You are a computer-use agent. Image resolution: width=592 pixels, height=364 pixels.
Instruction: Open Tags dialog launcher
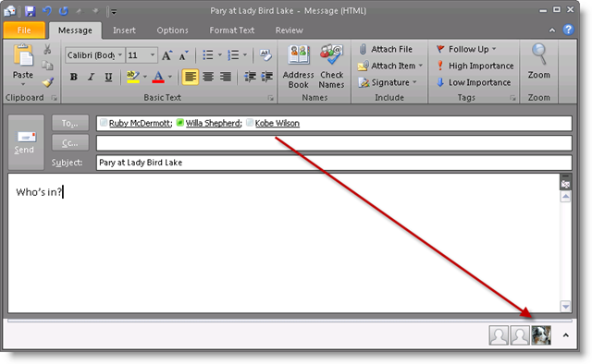[512, 98]
